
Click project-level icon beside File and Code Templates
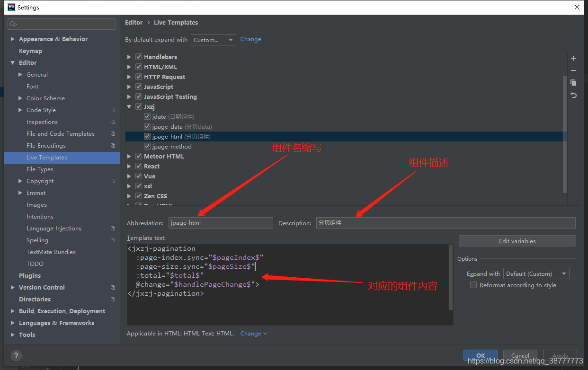coord(113,134)
